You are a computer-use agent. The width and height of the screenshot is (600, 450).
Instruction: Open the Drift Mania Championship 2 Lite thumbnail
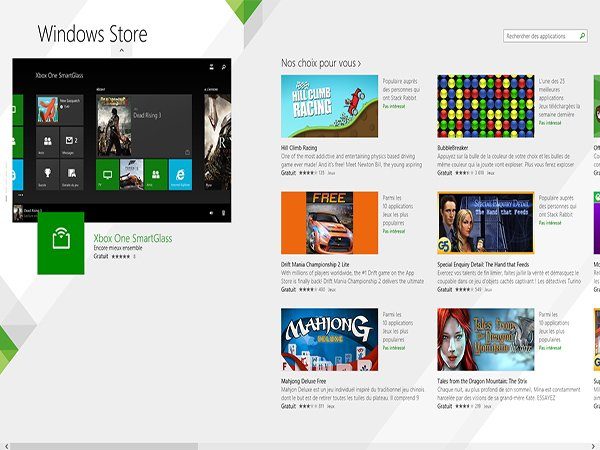(x=329, y=223)
